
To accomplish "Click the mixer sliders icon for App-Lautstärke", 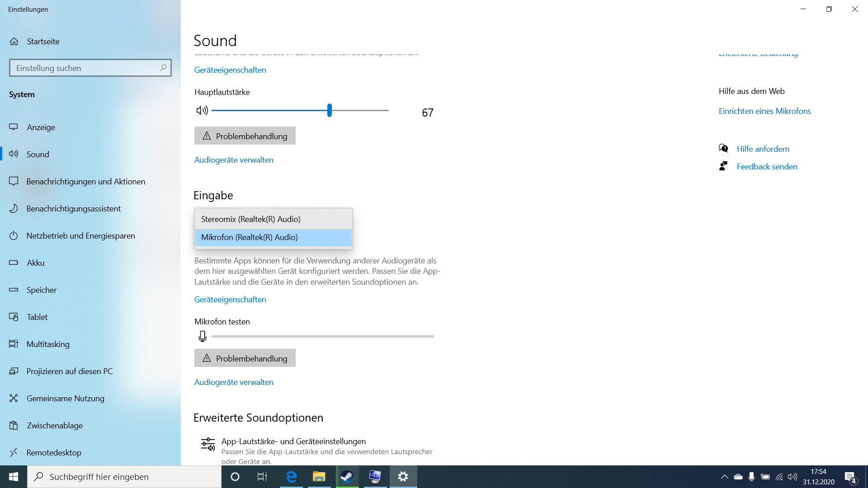I will click(x=208, y=444).
